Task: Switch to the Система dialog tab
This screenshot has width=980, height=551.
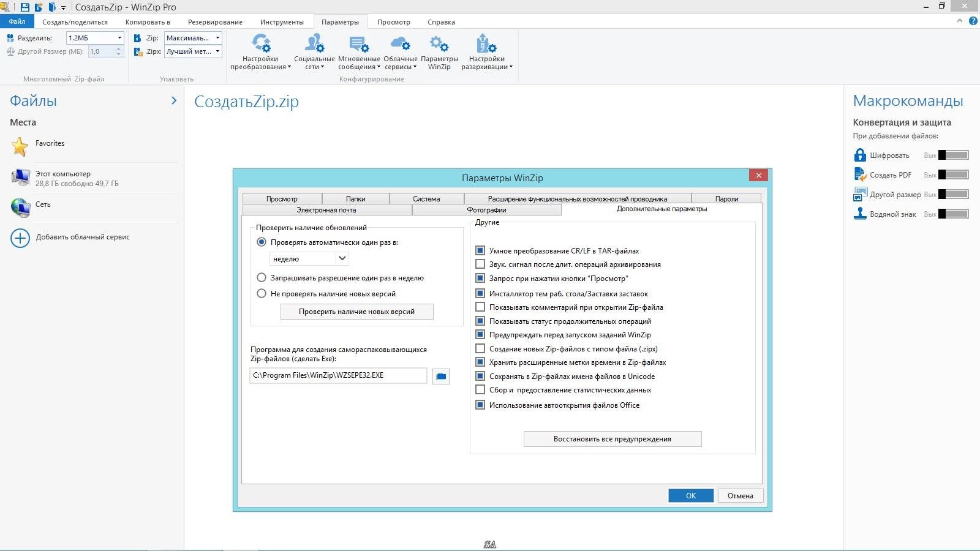Action: [x=426, y=198]
